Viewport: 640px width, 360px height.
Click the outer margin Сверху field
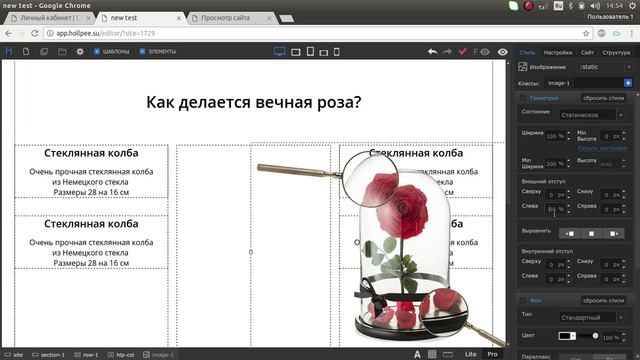point(555,195)
